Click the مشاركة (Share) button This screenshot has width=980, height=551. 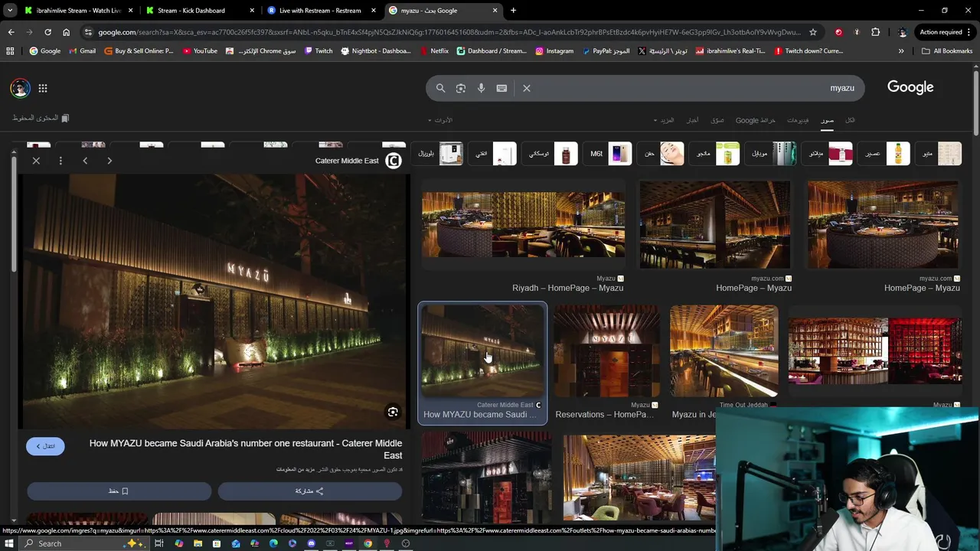click(x=309, y=491)
